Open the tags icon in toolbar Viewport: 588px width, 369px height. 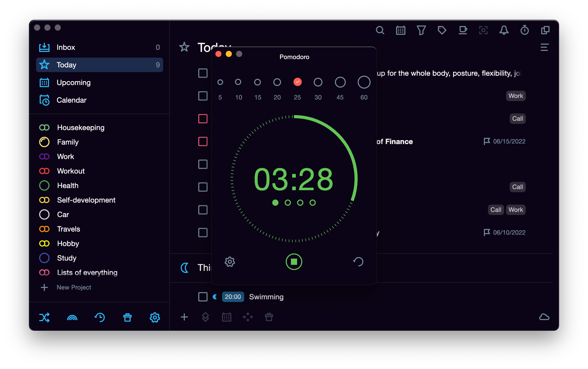442,30
